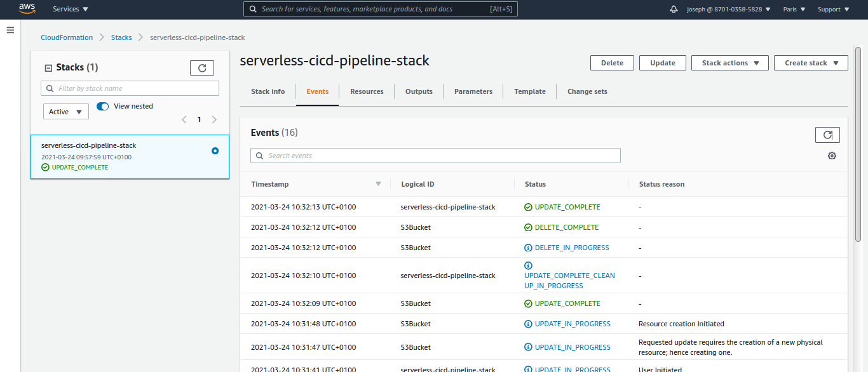The width and height of the screenshot is (868, 372).
Task: Select serverless-cicd-pipeline-stack radio button
Action: tap(215, 150)
